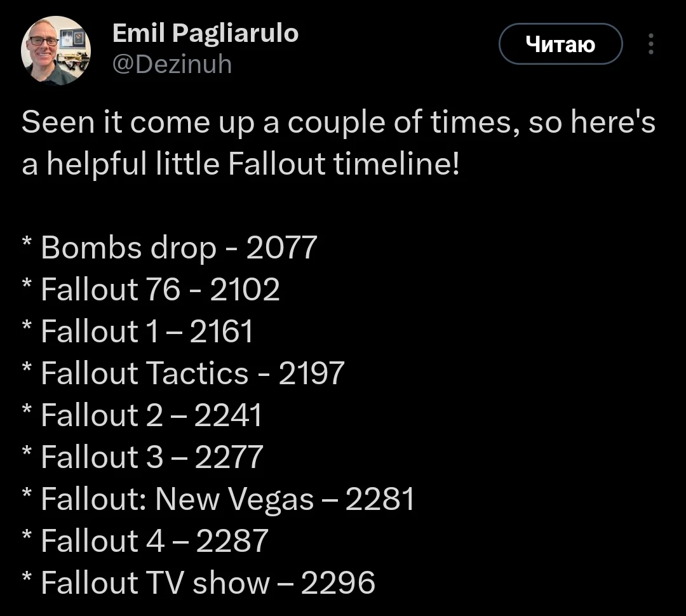Screen dimensions: 686x616
Task: Click the Читаю following button
Action: coord(560,44)
